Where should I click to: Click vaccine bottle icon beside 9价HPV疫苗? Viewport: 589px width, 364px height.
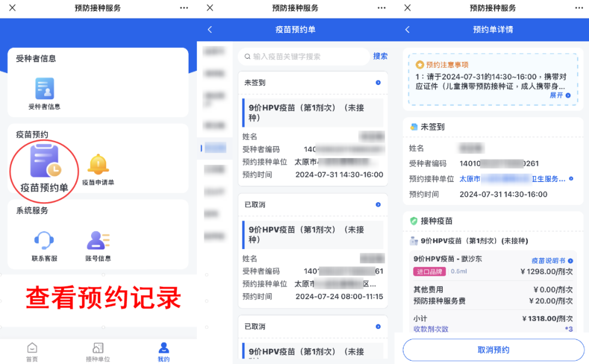413,241
